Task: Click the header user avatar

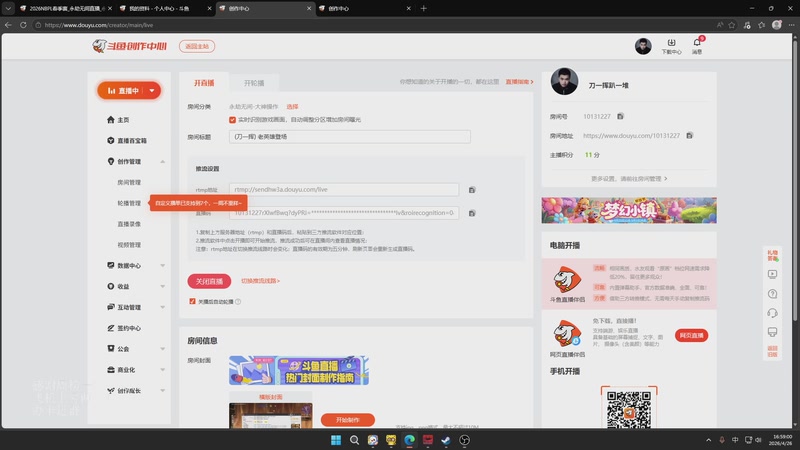Action: click(x=643, y=46)
